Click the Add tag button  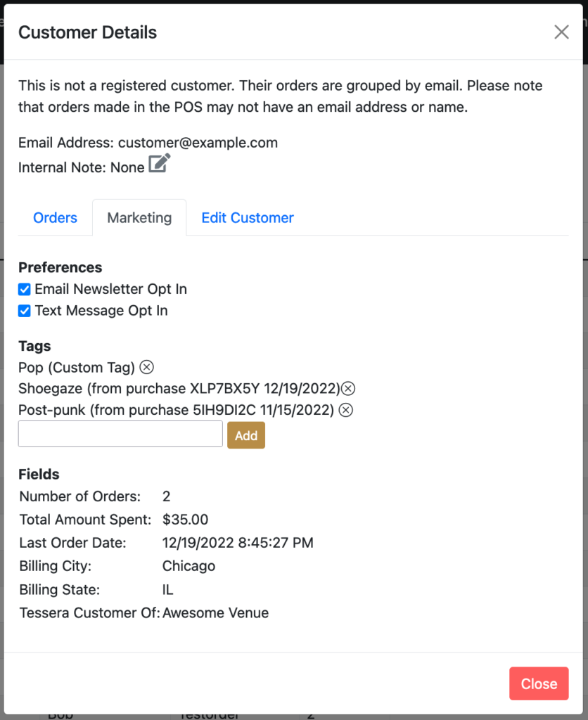[x=246, y=435]
